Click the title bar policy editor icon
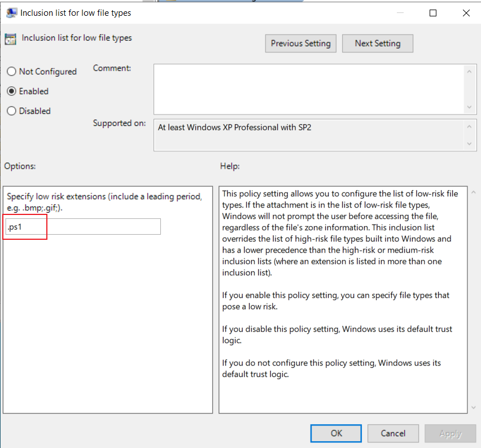Image resolution: width=481 pixels, height=448 pixels. tap(12, 13)
